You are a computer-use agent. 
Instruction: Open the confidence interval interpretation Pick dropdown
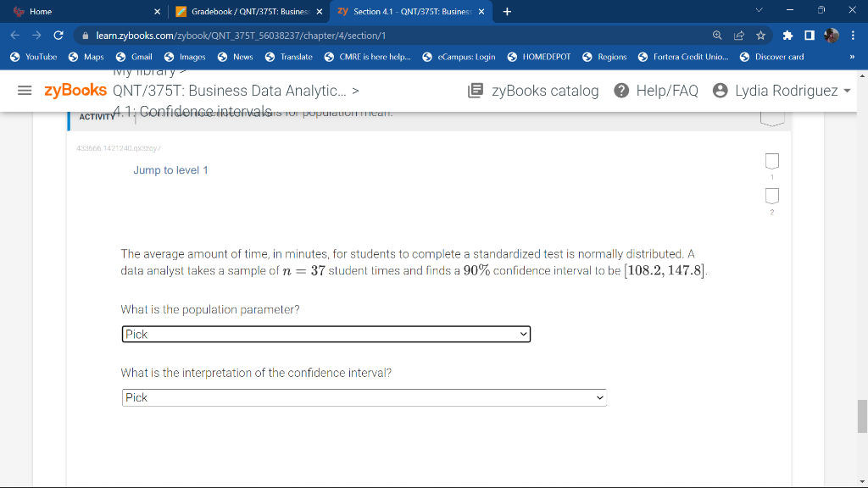coord(364,398)
